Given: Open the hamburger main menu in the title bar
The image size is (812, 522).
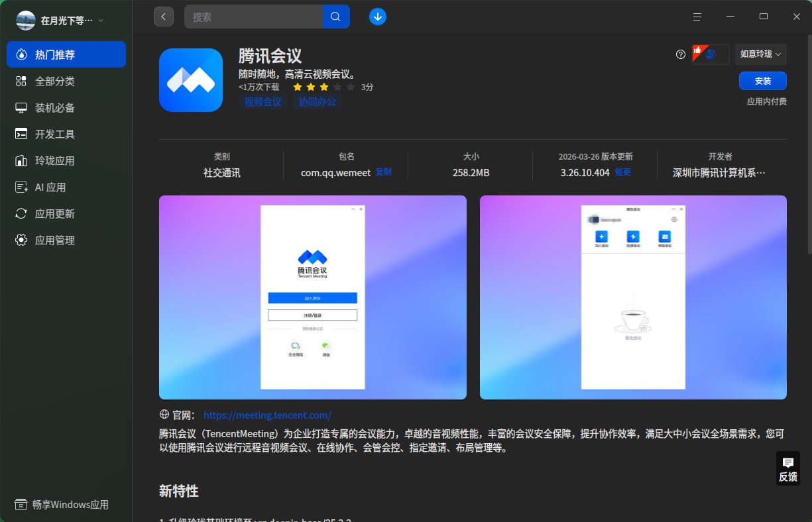Looking at the screenshot, I should tap(697, 17).
